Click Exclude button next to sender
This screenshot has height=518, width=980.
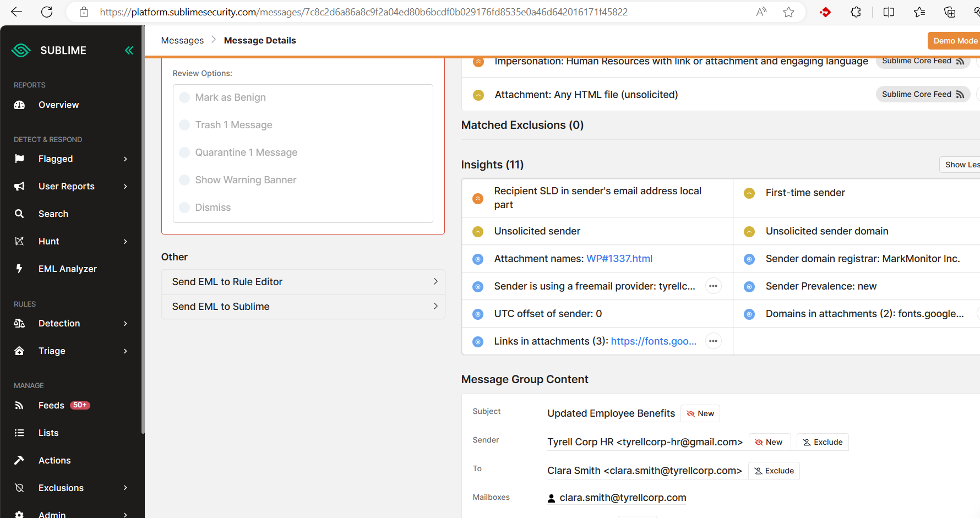point(823,442)
